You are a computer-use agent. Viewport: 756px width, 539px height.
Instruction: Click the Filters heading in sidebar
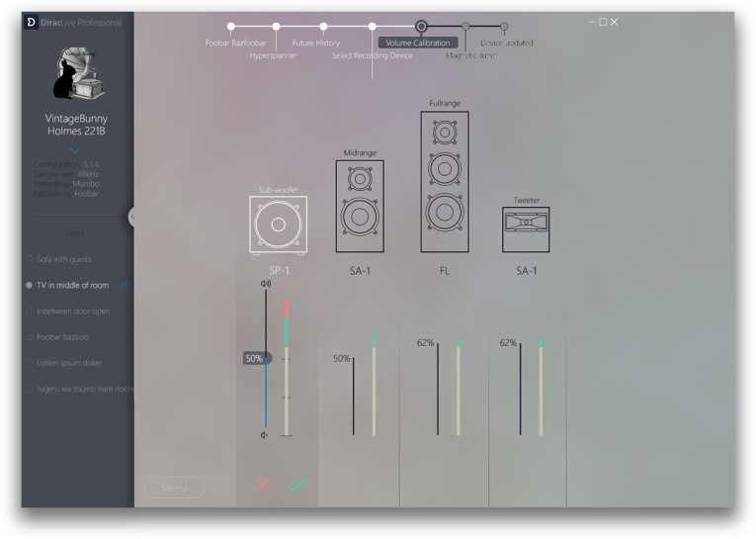[x=75, y=233]
